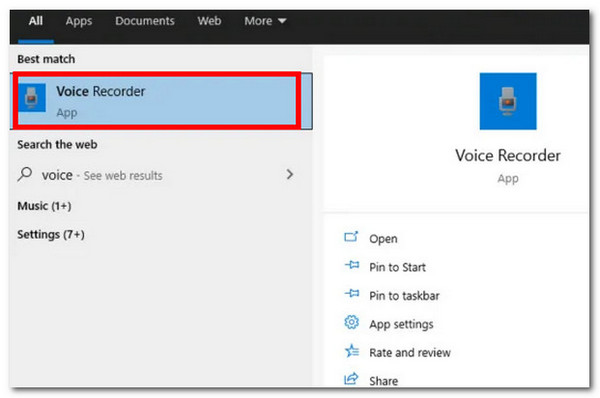600x398 pixels.
Task: Switch to the Apps search tab
Action: click(x=78, y=21)
